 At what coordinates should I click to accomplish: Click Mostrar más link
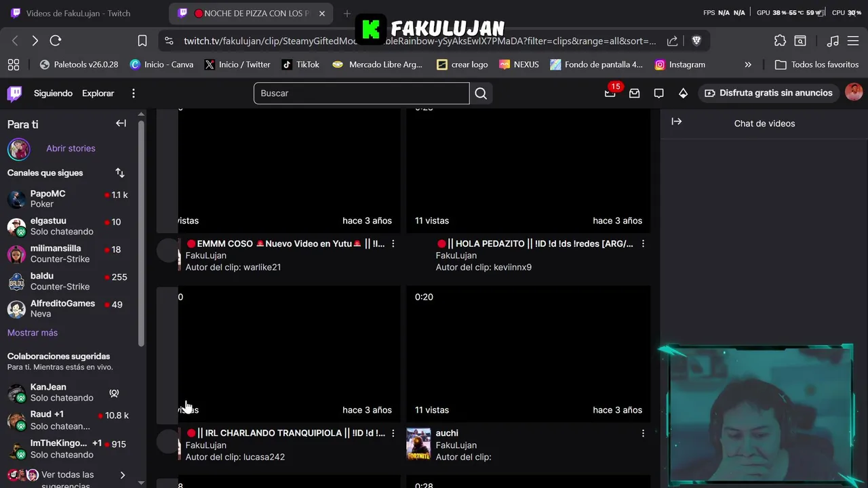(x=33, y=333)
